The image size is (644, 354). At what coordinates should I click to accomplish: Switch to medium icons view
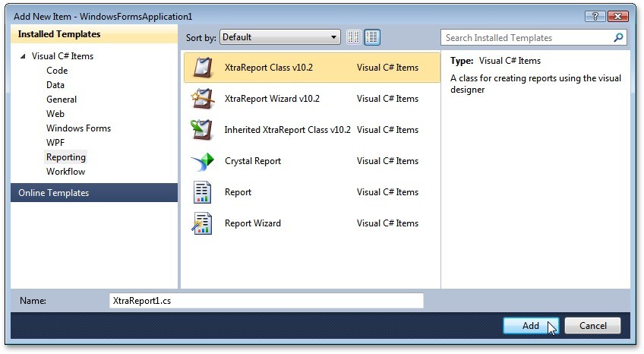(372, 37)
